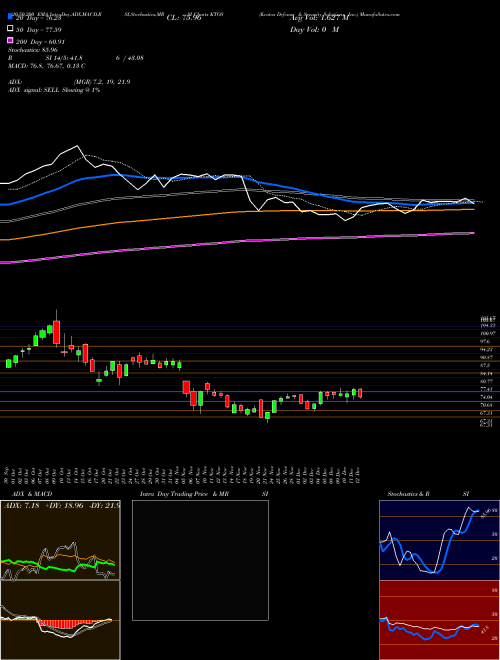
Task: Click the '30 Sep' first date axis label
Action: coord(8,474)
